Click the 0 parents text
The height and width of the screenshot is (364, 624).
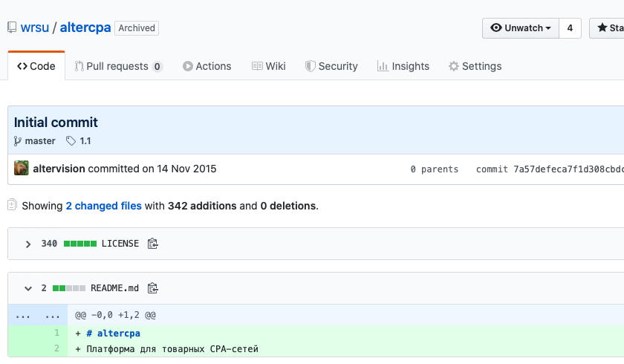(434, 169)
